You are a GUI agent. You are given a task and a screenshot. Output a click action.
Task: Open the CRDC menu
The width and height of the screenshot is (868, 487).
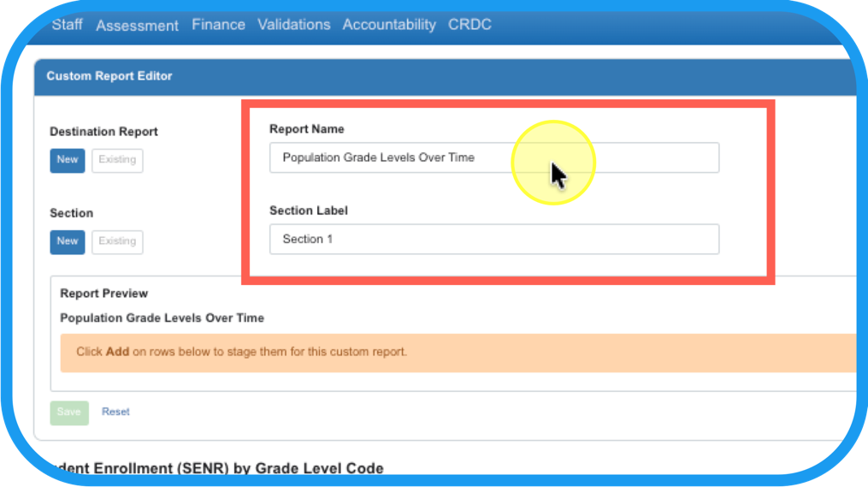tap(469, 25)
